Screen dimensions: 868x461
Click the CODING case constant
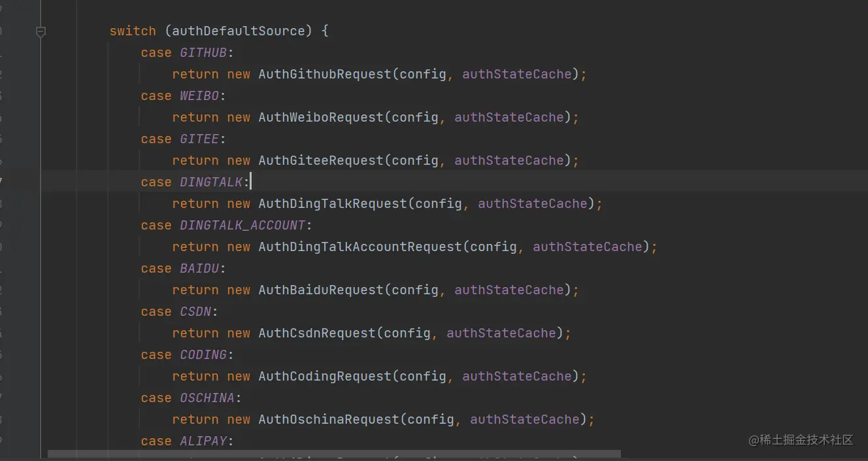click(x=203, y=354)
